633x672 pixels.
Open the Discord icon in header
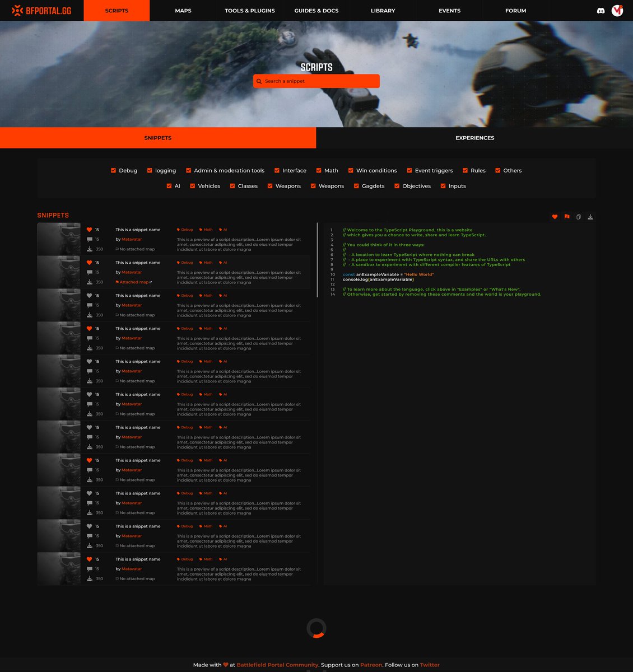point(601,11)
